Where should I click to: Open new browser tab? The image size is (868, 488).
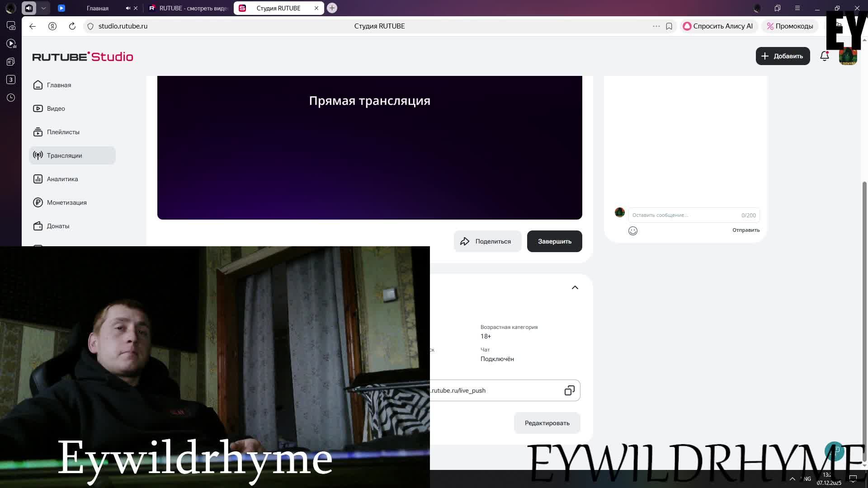[x=332, y=8]
